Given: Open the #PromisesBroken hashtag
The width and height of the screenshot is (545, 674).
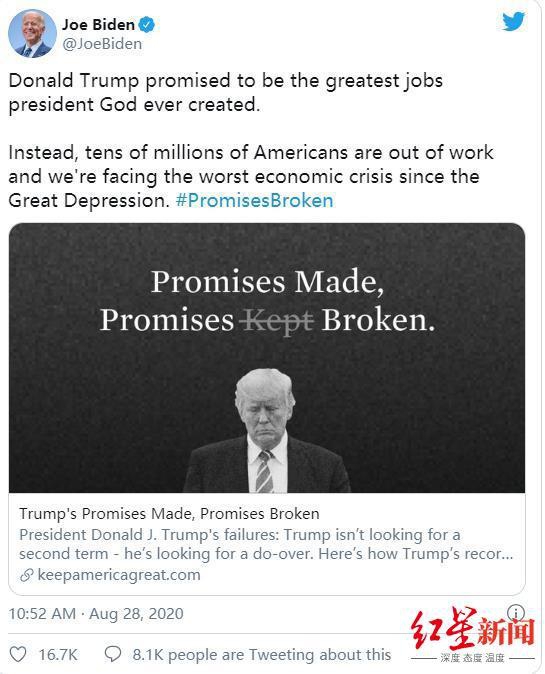Looking at the screenshot, I should point(254,201).
